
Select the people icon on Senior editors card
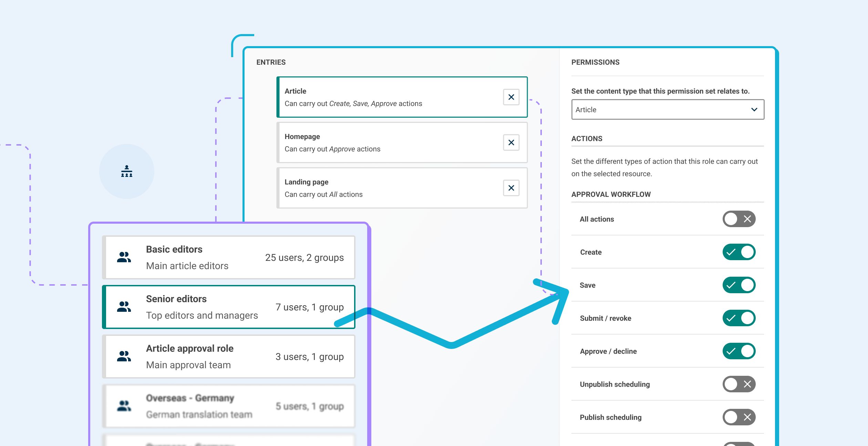click(125, 307)
